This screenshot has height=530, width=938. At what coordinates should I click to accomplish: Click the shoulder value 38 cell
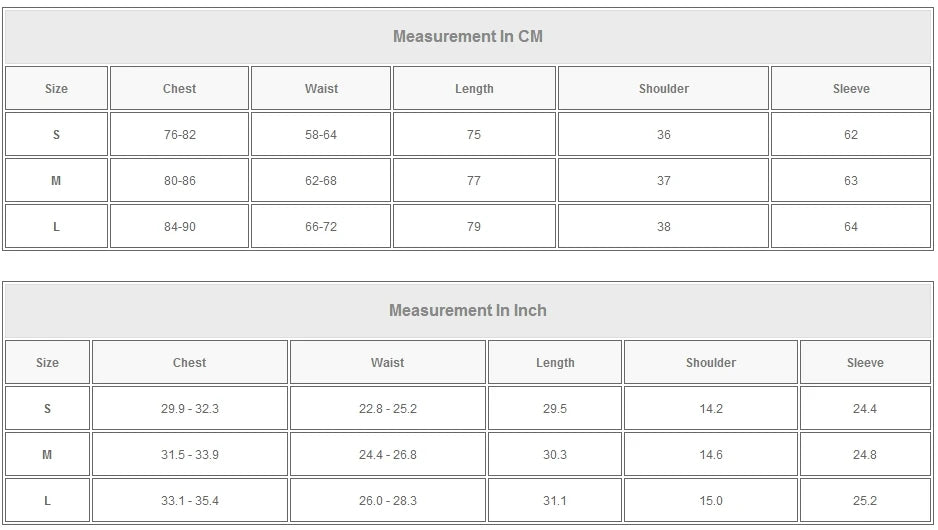[x=664, y=227]
